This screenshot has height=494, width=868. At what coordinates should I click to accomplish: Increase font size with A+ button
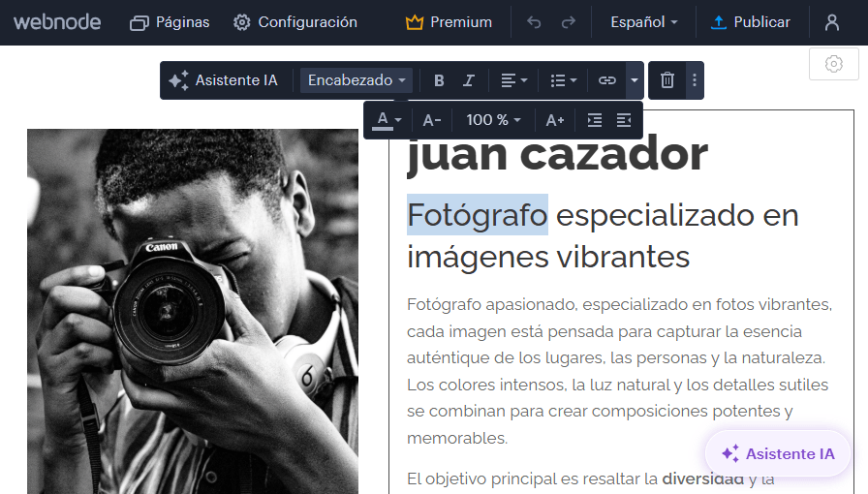click(555, 119)
